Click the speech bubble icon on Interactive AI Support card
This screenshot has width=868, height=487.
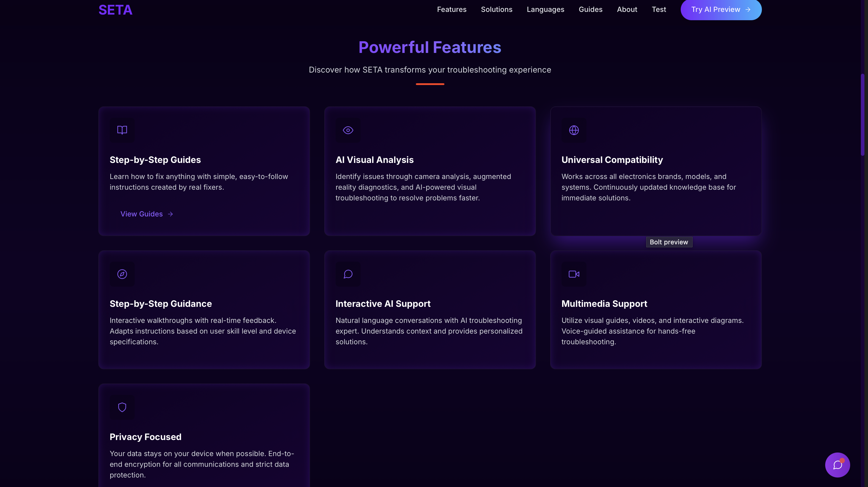(348, 274)
